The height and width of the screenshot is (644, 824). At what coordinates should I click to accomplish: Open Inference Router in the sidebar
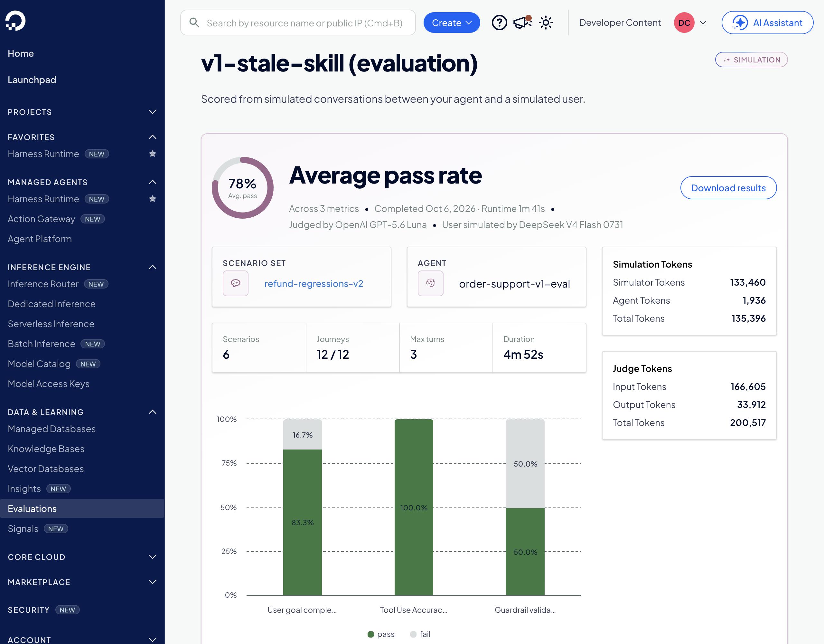43,284
